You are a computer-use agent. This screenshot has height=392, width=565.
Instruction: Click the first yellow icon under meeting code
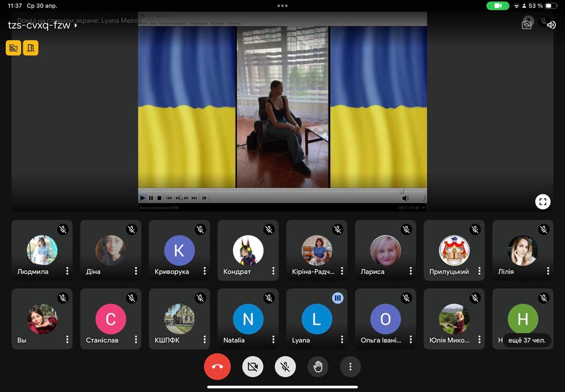[13, 48]
